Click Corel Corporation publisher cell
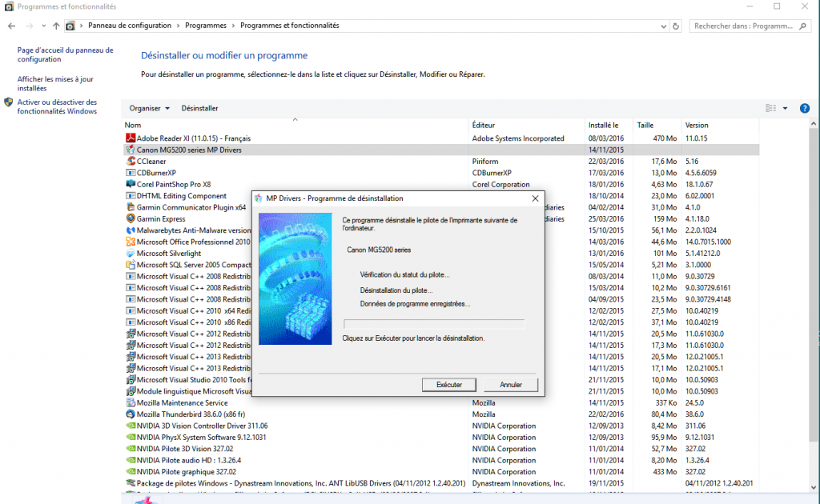 (501, 184)
